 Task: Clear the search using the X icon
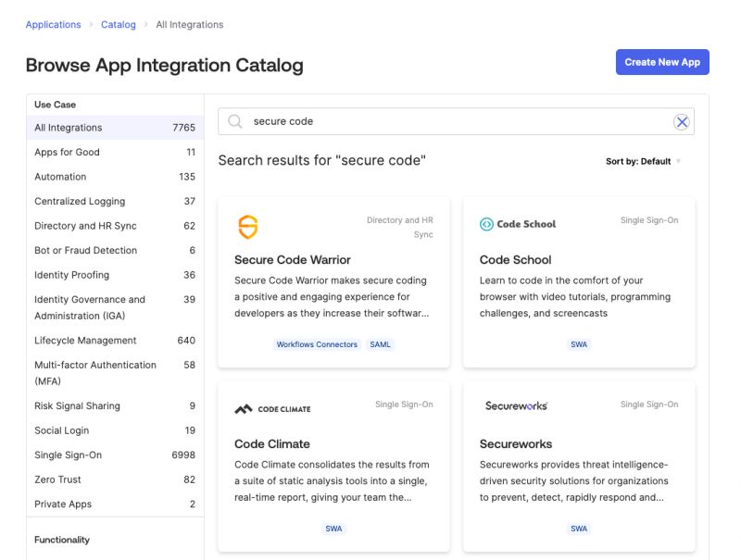click(683, 121)
